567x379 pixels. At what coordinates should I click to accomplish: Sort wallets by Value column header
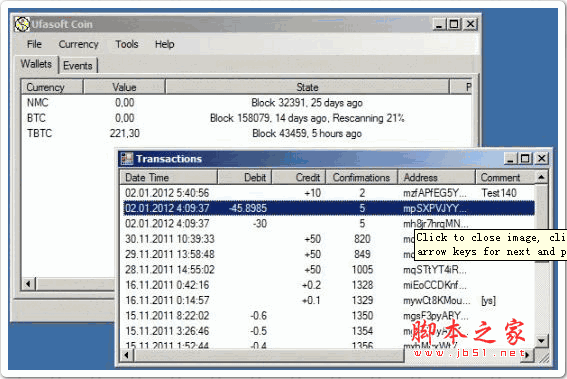click(124, 87)
